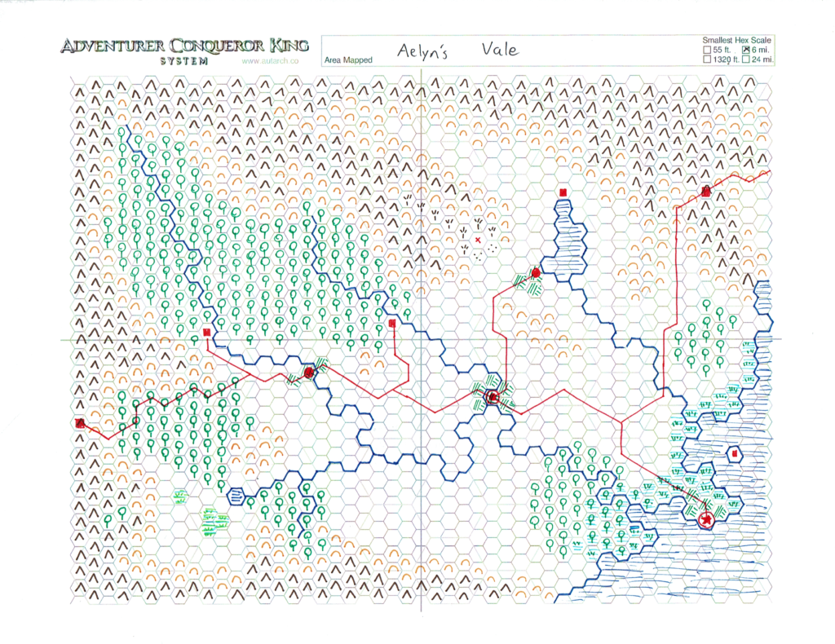Click the red star capital city marker
835x644 pixels.
click(706, 518)
